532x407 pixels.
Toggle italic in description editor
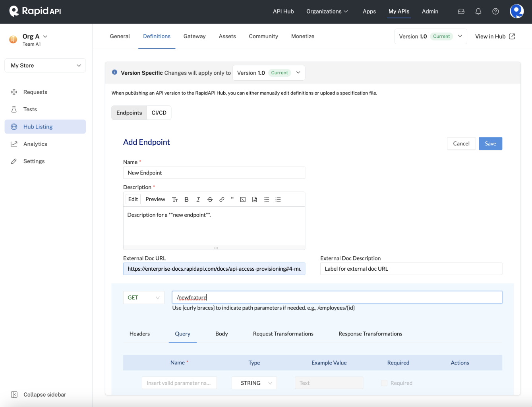198,200
